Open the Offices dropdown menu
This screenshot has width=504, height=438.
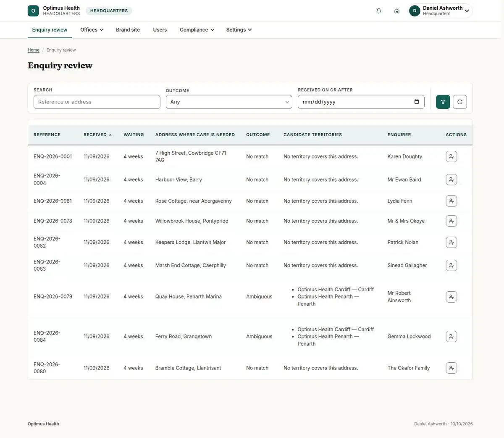(x=92, y=30)
